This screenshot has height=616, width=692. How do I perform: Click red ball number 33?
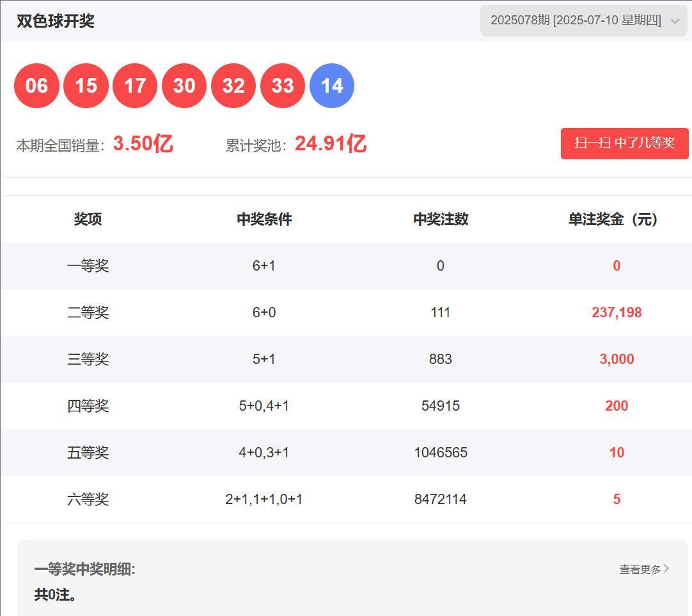pyautogui.click(x=283, y=86)
